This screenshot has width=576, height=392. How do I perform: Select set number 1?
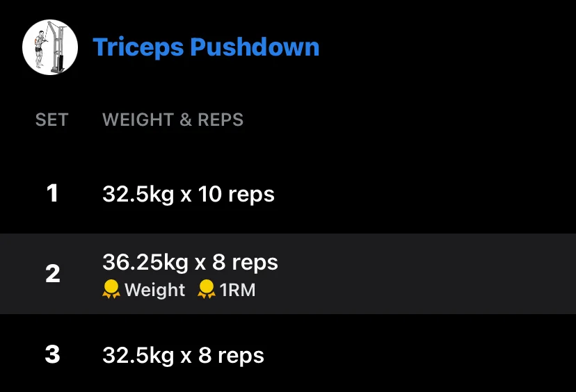pos(52,193)
